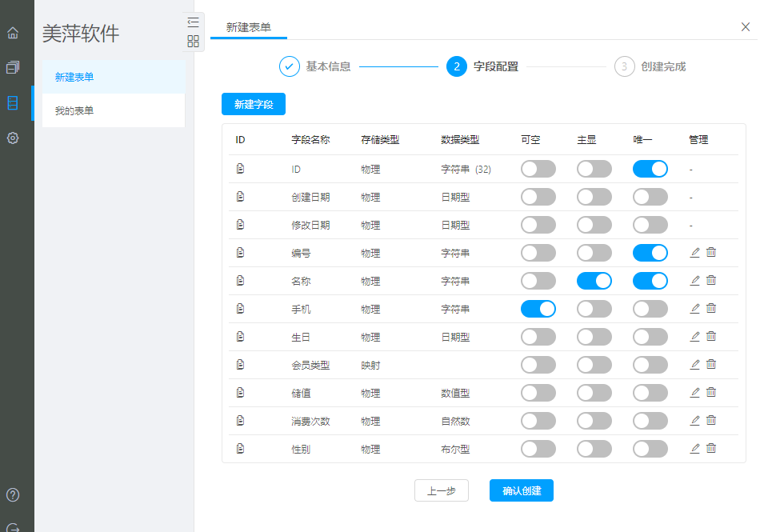Image resolution: width=768 pixels, height=532 pixels.
Task: Delete the 性别 field with the trash icon
Action: [711, 448]
